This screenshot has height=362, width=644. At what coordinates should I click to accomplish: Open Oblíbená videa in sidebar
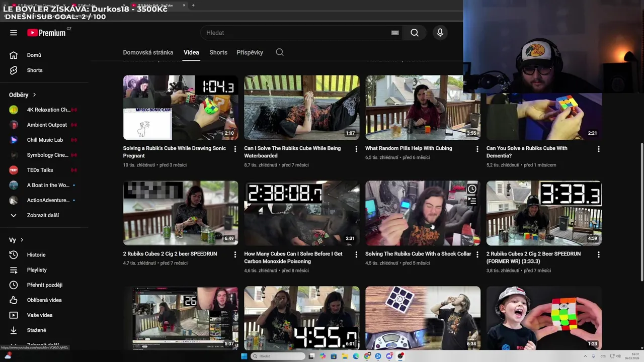[44, 300]
